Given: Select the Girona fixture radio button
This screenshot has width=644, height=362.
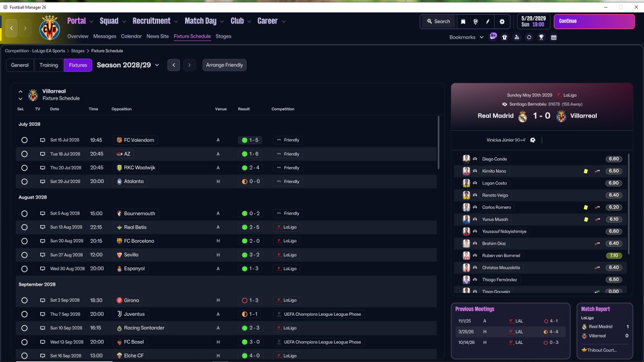Looking at the screenshot, I should click(x=24, y=300).
